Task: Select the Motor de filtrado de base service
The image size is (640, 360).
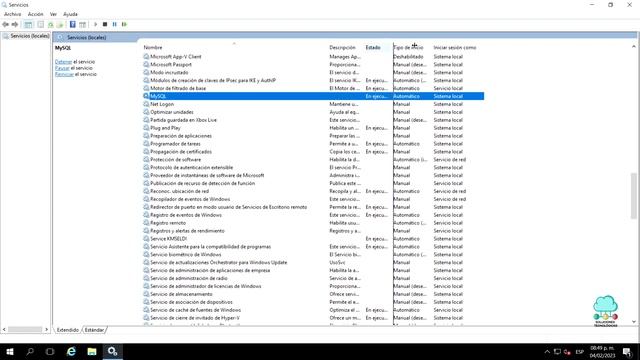Action: 178,88
